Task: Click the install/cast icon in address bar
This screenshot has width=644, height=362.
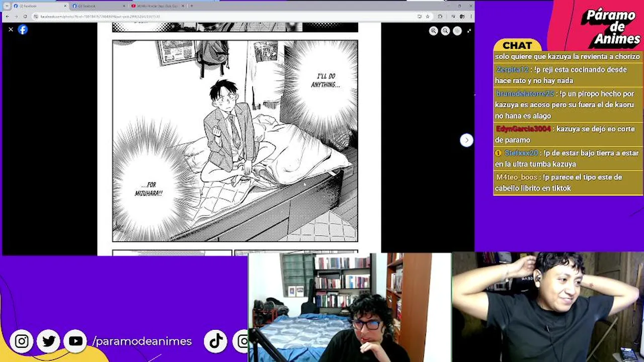Action: [420, 16]
